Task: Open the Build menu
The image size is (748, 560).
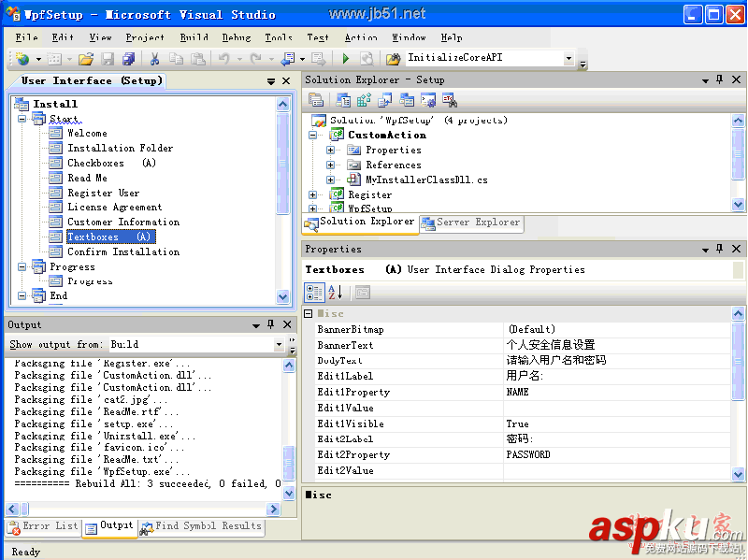Action: coord(194,37)
